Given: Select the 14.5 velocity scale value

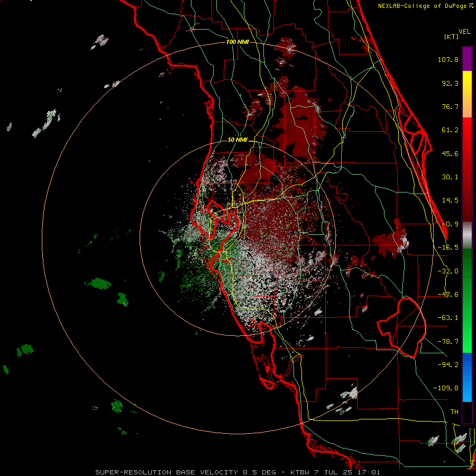Looking at the screenshot, I should tap(450, 200).
